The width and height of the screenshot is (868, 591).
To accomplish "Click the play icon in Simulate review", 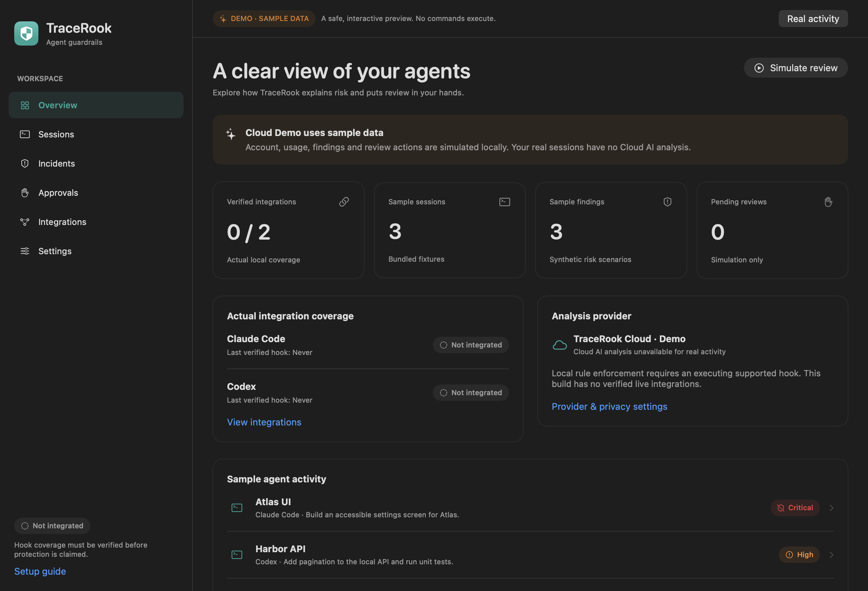I will [759, 68].
